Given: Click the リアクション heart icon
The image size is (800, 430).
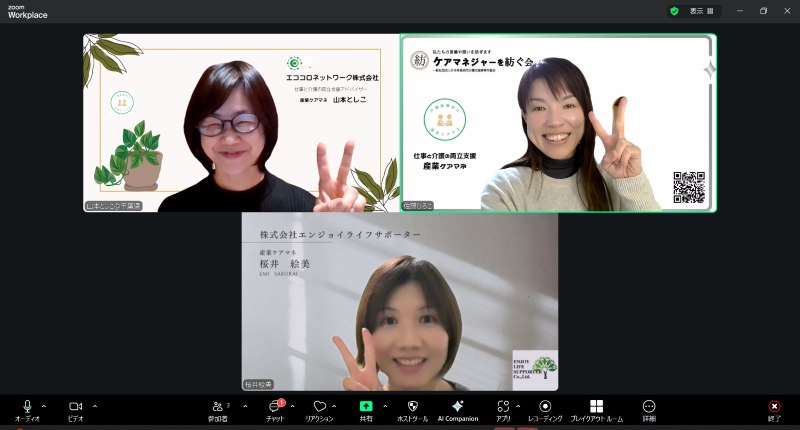Looking at the screenshot, I should [319, 409].
